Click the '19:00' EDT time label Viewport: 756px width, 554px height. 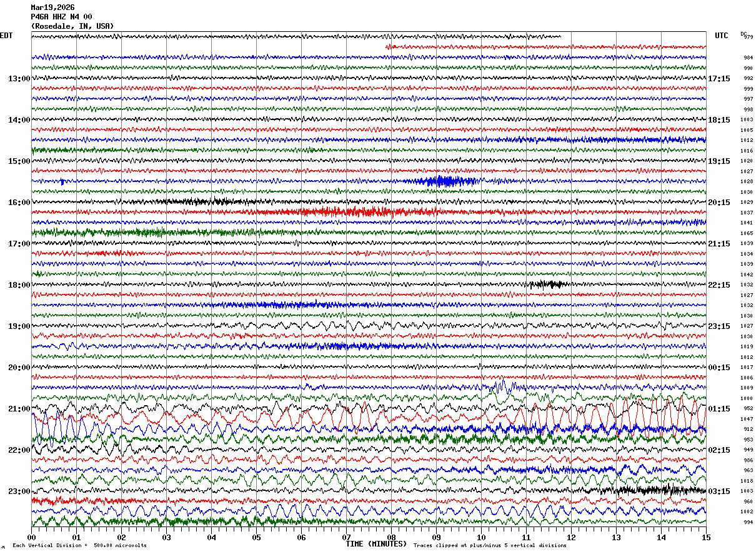19,326
